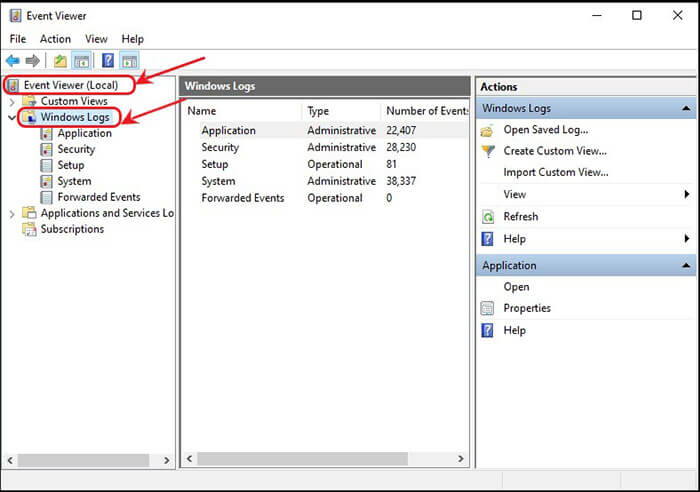Viewport: 700px width, 492px height.
Task: Click the Properties icon in Actions pane
Action: coord(488,308)
